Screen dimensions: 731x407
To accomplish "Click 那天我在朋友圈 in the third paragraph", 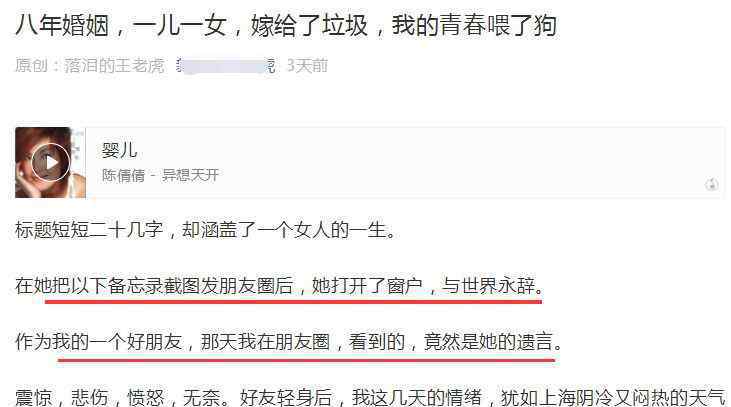I will click(265, 341).
